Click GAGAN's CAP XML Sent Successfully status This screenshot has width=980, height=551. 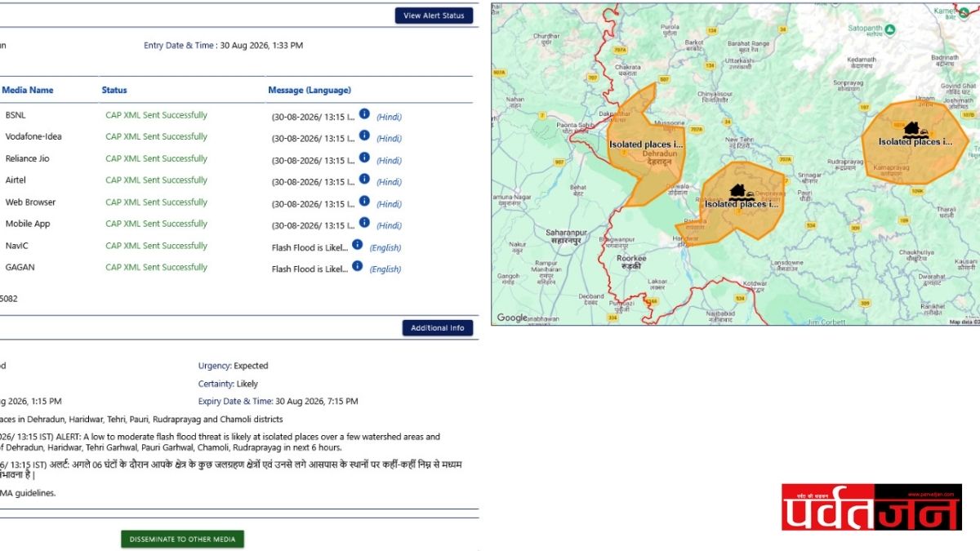[x=156, y=267]
